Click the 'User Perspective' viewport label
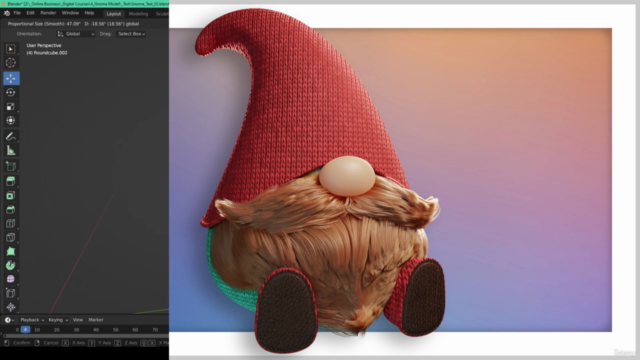 (x=44, y=45)
